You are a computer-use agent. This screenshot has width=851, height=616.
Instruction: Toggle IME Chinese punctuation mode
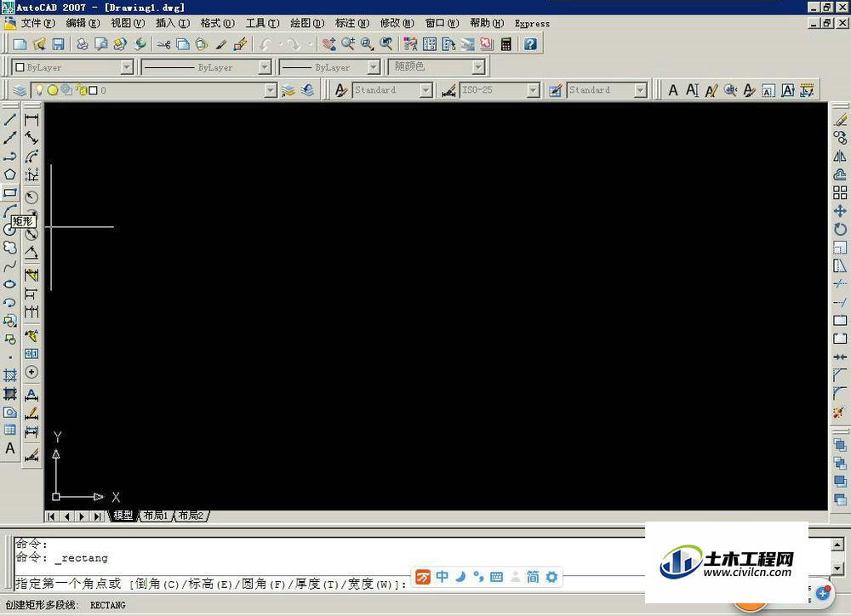(478, 576)
